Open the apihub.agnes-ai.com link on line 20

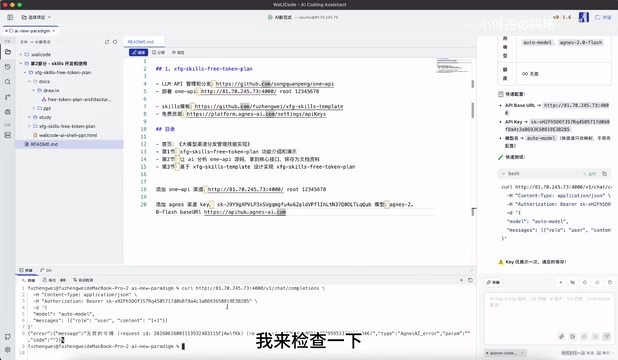click(245, 212)
